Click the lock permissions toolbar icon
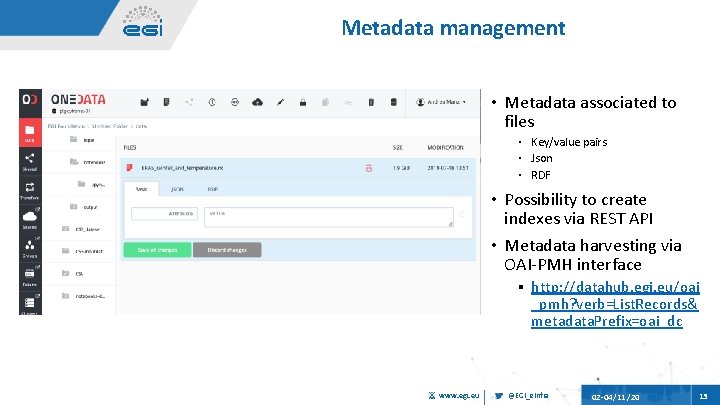 pos(303,102)
